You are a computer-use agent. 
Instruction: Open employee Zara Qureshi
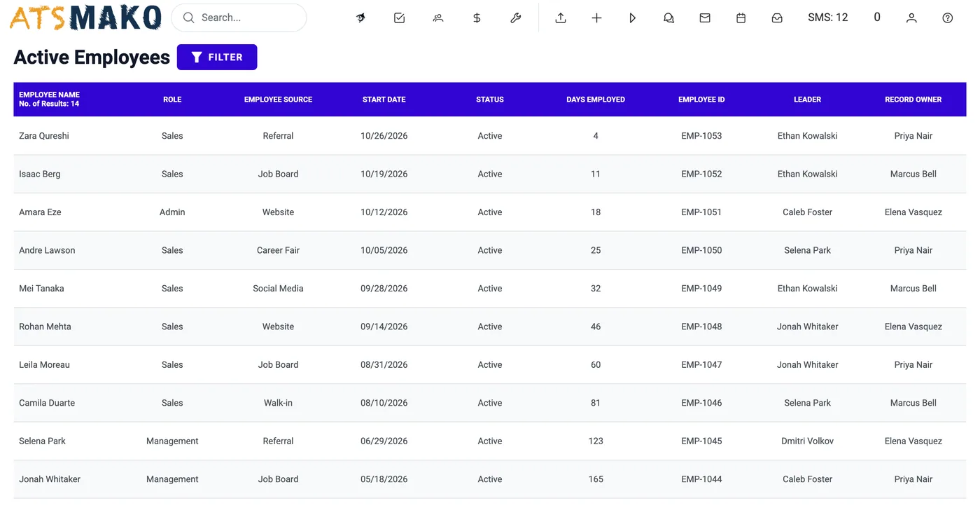(x=44, y=136)
